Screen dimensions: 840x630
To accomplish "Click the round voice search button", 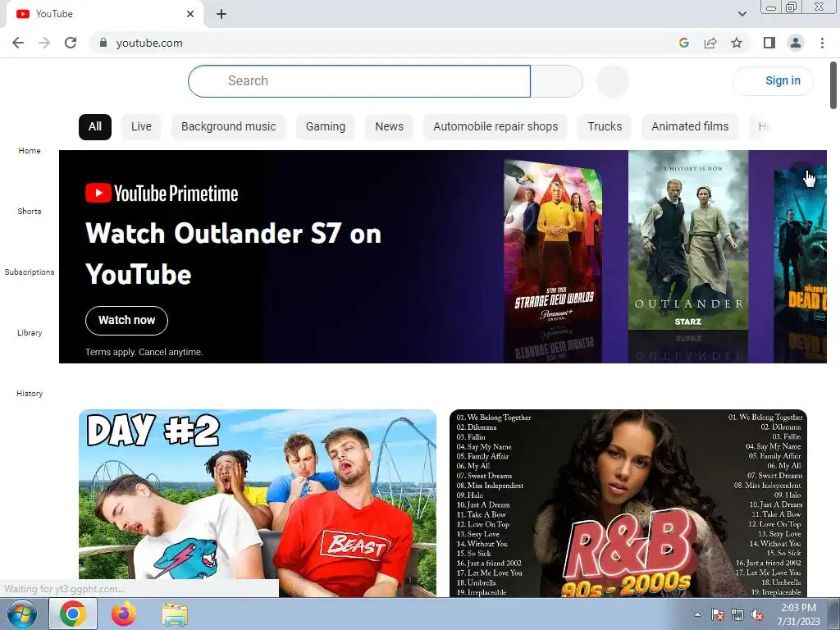I will [x=612, y=81].
